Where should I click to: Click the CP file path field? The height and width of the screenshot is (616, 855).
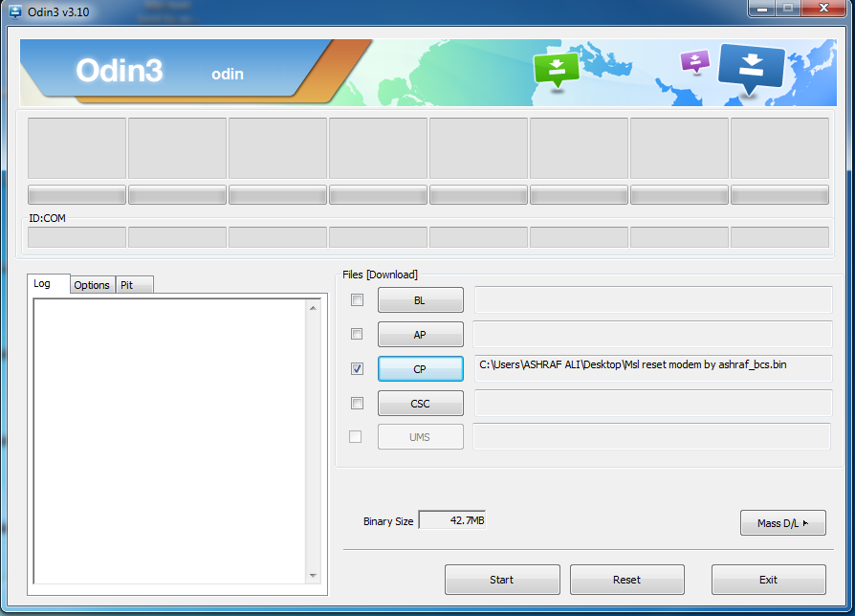click(653, 368)
